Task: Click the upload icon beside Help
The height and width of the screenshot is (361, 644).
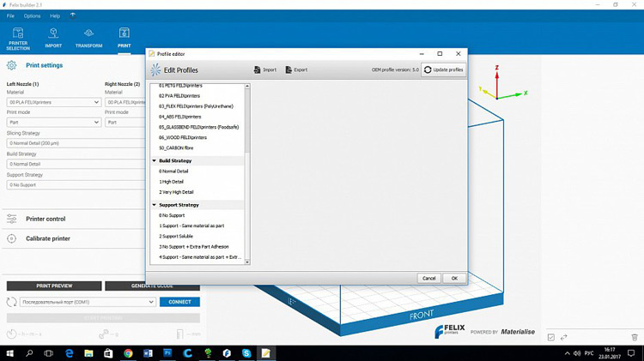Action: tap(73, 15)
